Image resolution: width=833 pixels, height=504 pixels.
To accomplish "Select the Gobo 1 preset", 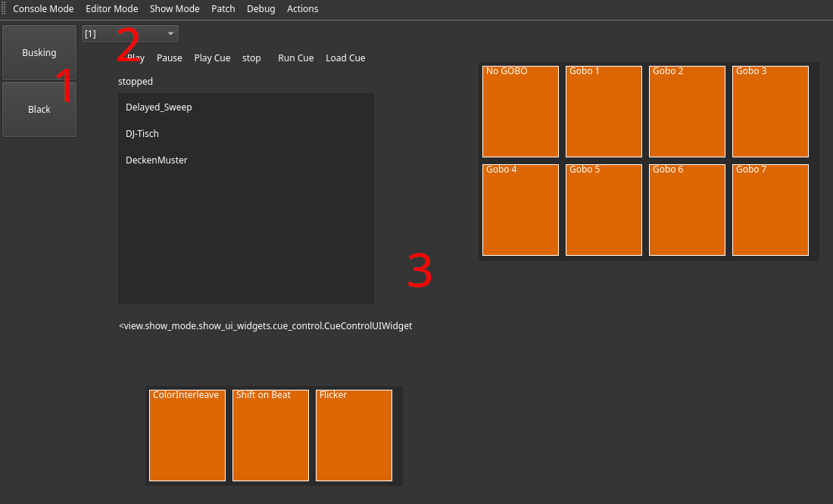I will click(604, 111).
